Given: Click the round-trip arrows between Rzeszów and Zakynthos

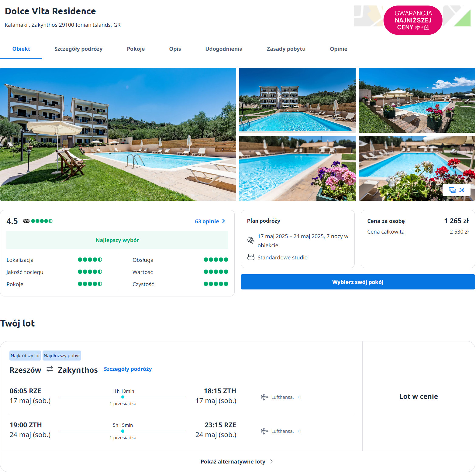Looking at the screenshot, I should [x=50, y=369].
